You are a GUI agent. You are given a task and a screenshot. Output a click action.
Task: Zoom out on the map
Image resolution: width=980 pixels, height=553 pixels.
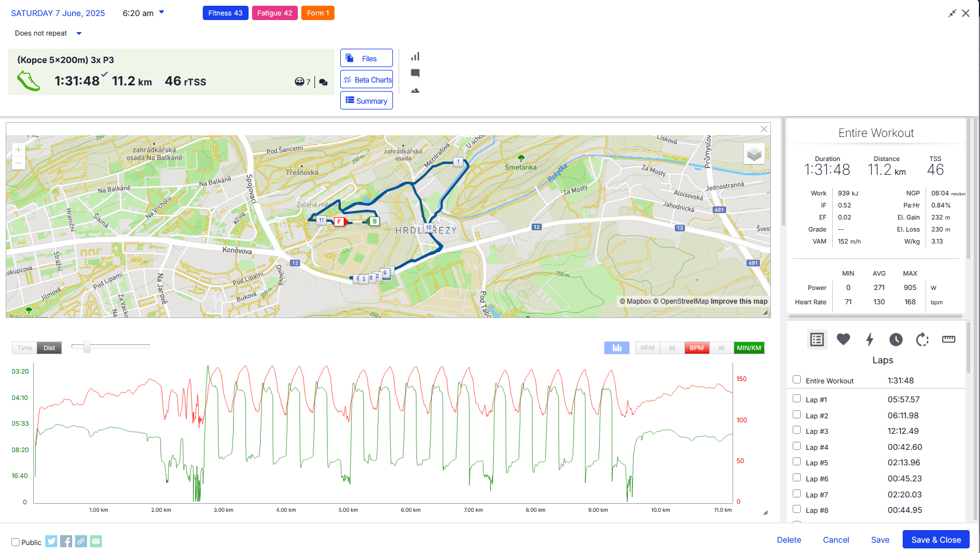pyautogui.click(x=18, y=163)
